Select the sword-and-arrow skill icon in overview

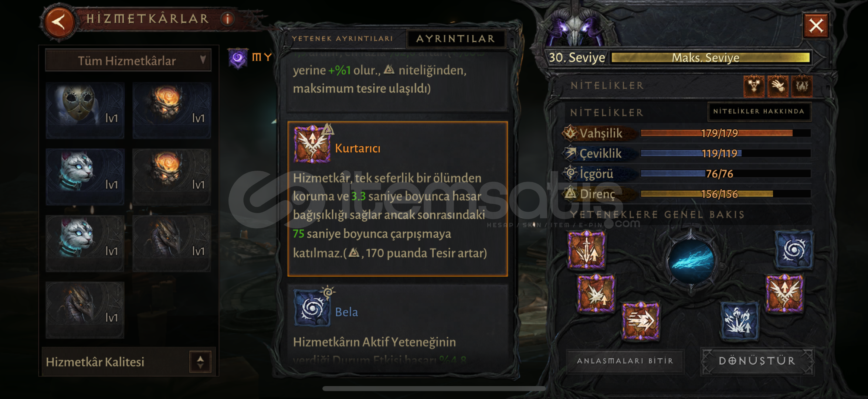[x=587, y=250]
